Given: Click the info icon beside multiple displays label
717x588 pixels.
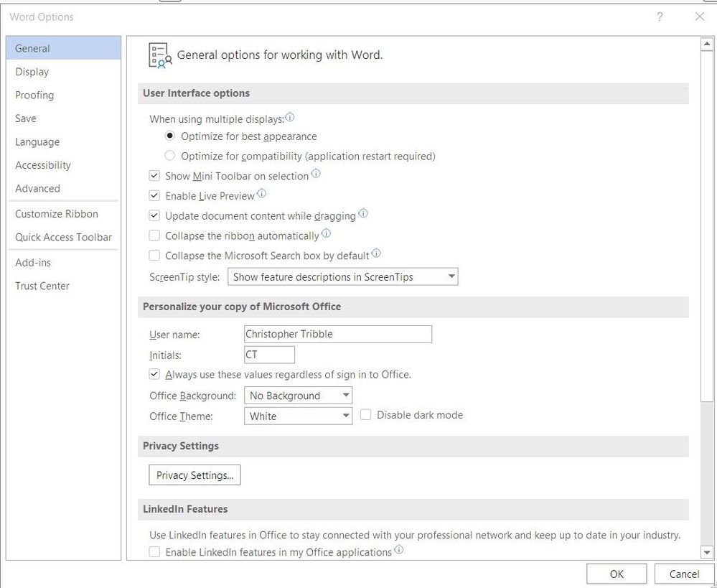Looking at the screenshot, I should (x=290, y=118).
